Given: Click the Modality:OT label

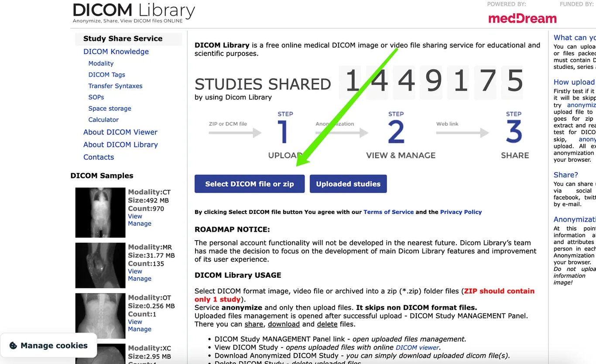Looking at the screenshot, I should point(150,298).
